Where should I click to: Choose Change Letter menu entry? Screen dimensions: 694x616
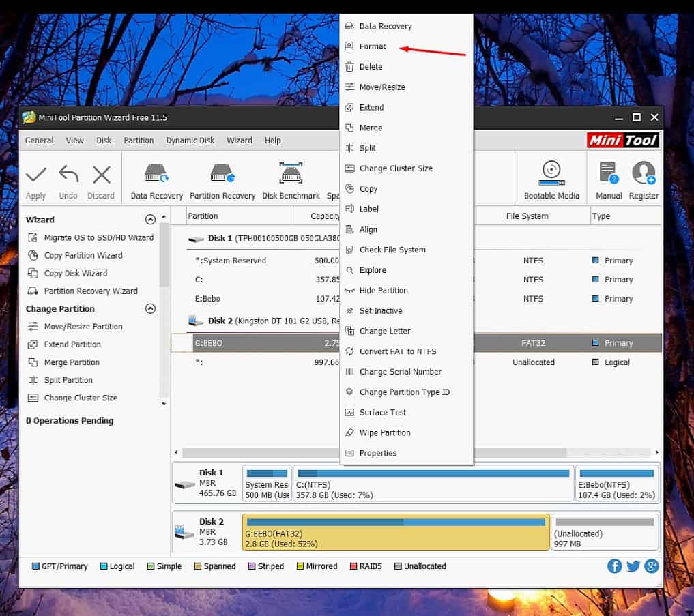coord(406,331)
